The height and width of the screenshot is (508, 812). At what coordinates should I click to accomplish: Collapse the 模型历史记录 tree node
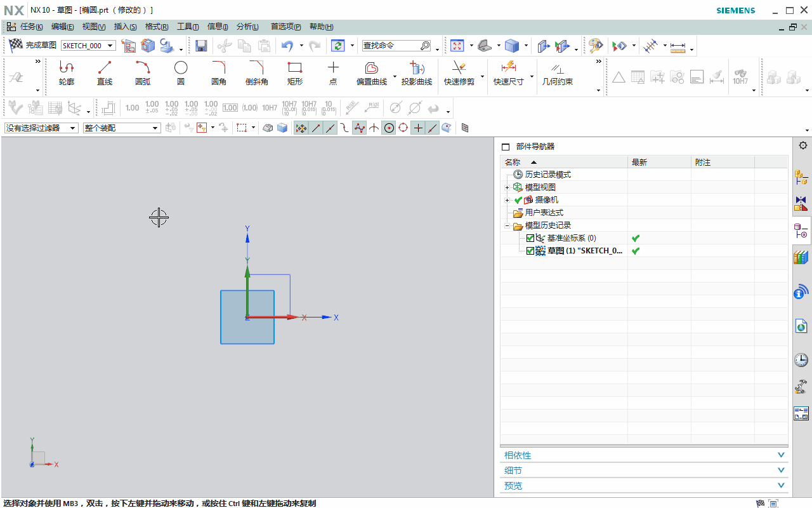click(x=507, y=225)
